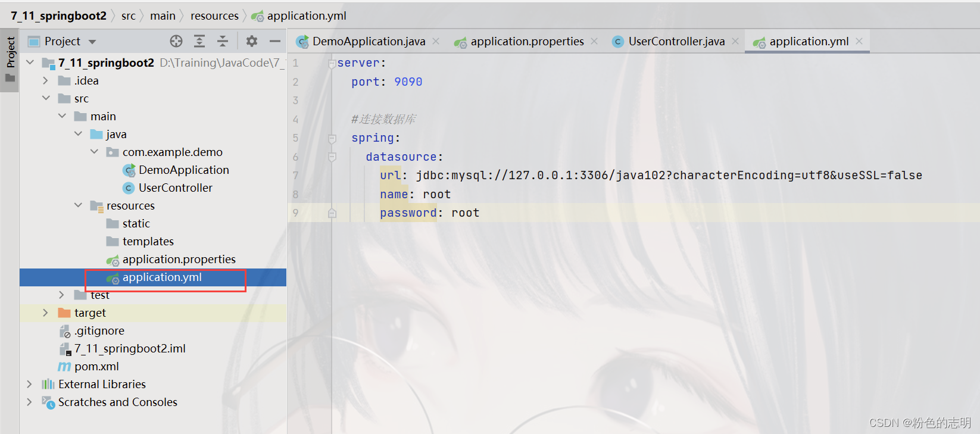Collapse the resources folder
The image size is (980, 434).
(x=78, y=205)
